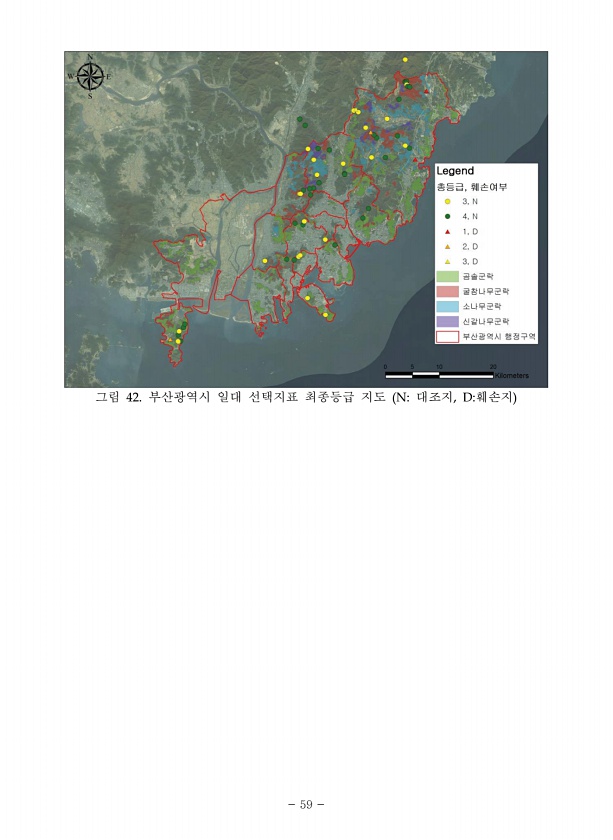This screenshot has width=613, height=840.
Task: Click the green circle '4, N' legend symbol
Action: [x=447, y=216]
